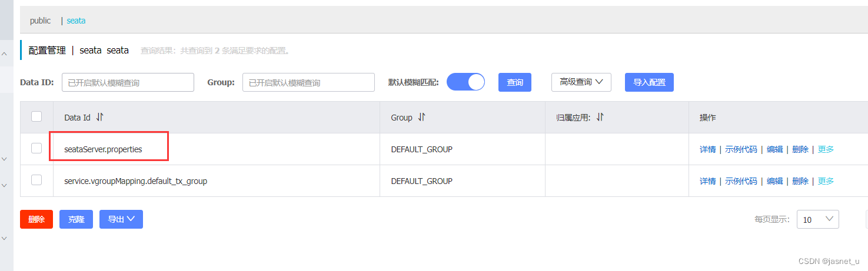Screen dimensions: 868x271
Task: Sort by Group column icon
Action: point(421,118)
